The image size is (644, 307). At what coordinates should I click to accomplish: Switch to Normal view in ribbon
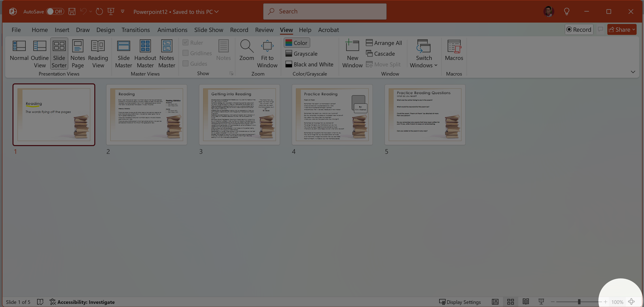(x=19, y=53)
